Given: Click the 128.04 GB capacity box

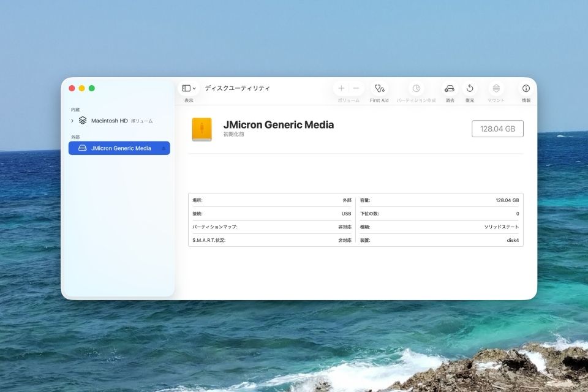Looking at the screenshot, I should click(497, 129).
